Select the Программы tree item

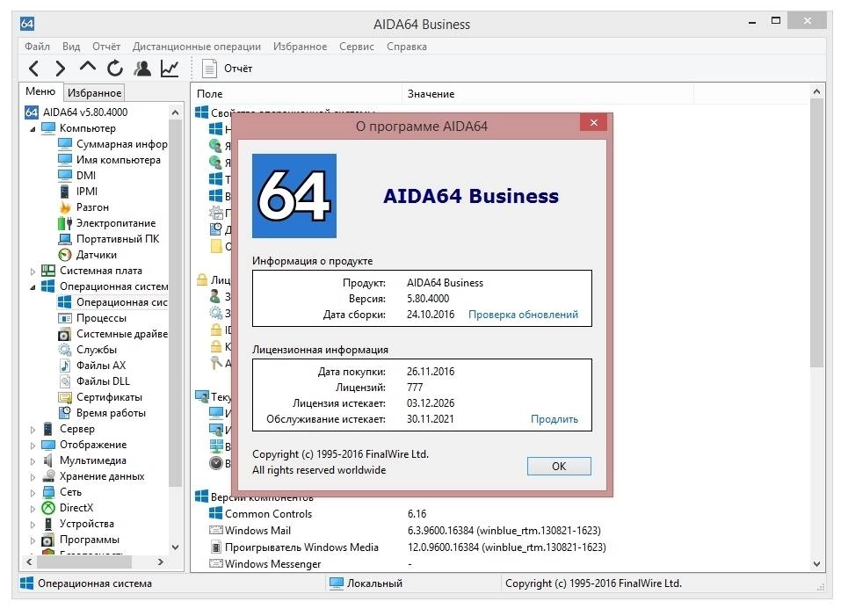pyautogui.click(x=80, y=540)
